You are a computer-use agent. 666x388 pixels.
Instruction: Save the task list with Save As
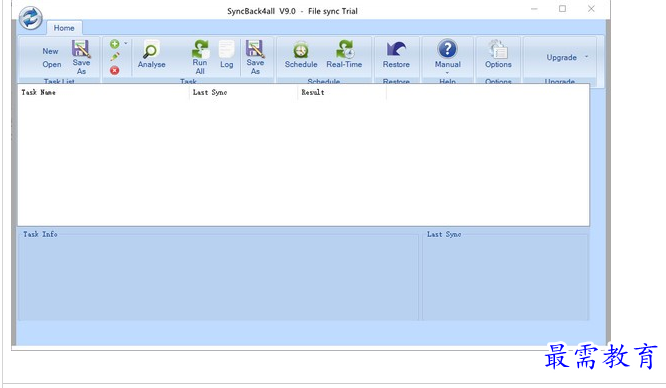pyautogui.click(x=81, y=57)
